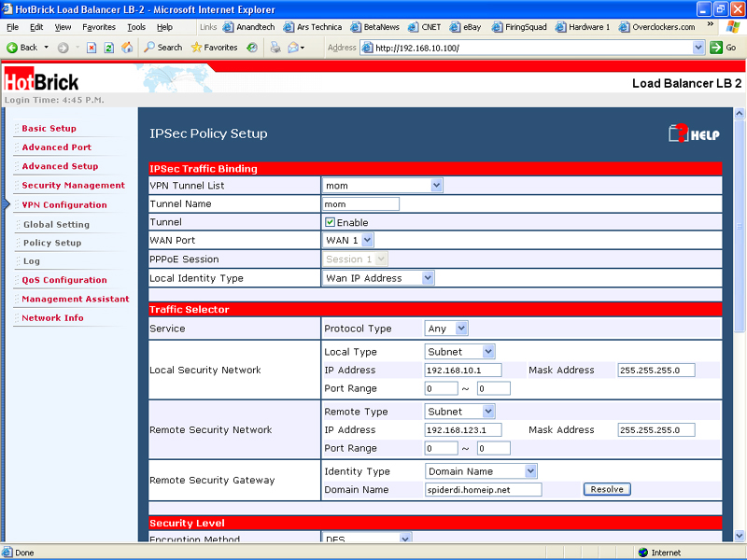Go to Basic Setup in sidebar

(x=49, y=128)
